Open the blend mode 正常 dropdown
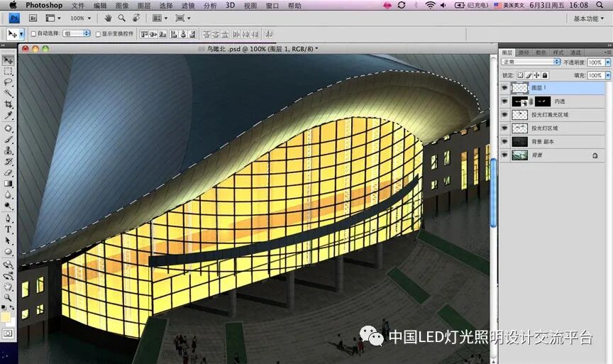The image size is (613, 364). pos(531,62)
